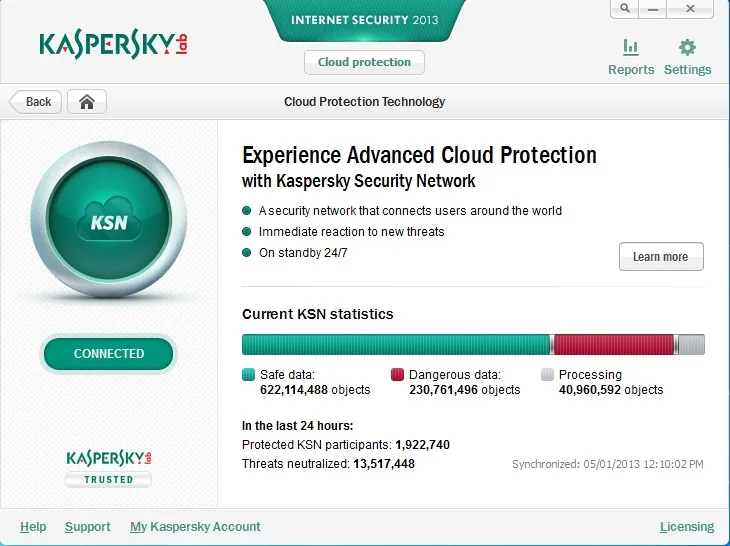Screen dimensions: 730x546
Task: Click the Kaspersky Lab logo at top left
Action: click(114, 44)
